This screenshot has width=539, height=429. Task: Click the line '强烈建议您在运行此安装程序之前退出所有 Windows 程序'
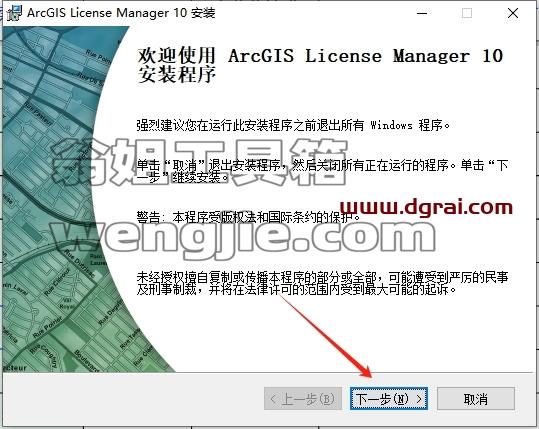(x=293, y=125)
